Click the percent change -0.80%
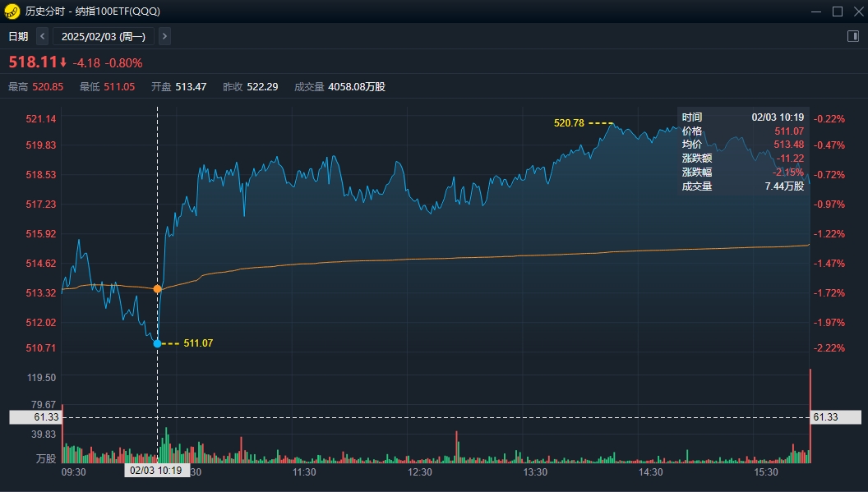868x492 pixels. 123,63
